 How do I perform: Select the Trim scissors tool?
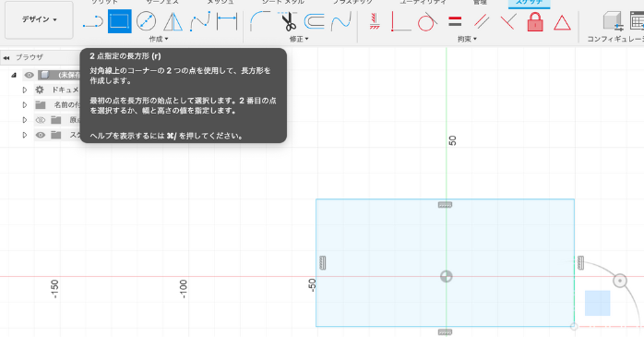(288, 21)
